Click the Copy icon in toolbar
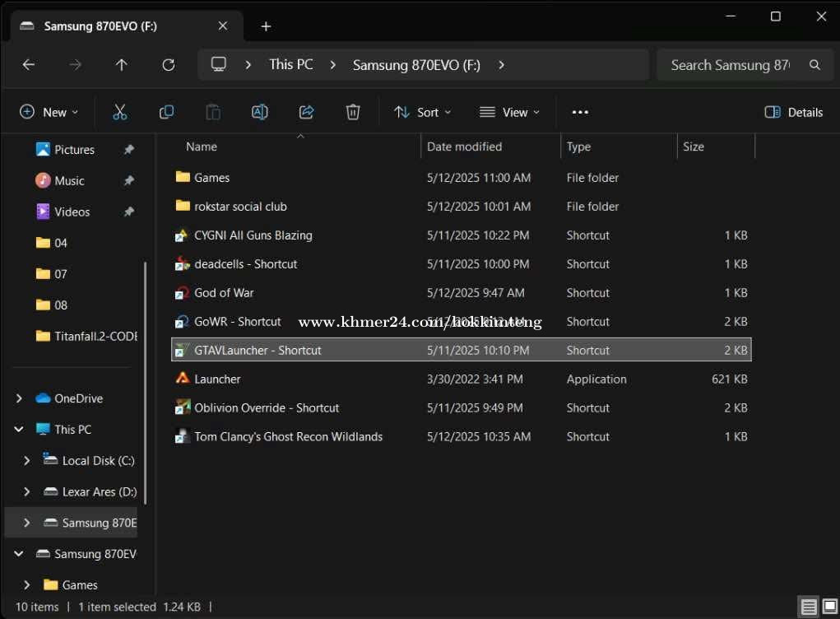Image resolution: width=840 pixels, height=619 pixels. (x=167, y=112)
